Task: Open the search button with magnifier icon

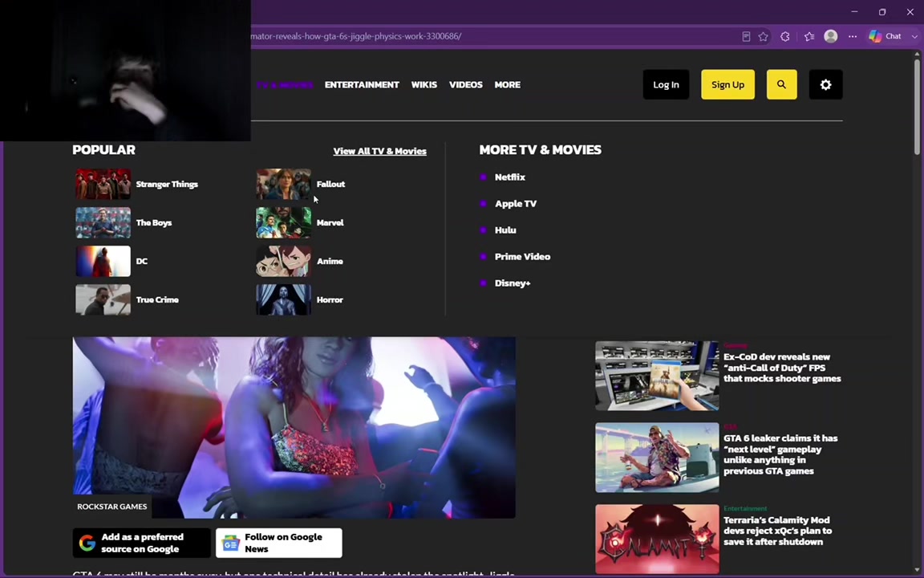Action: pos(781,84)
